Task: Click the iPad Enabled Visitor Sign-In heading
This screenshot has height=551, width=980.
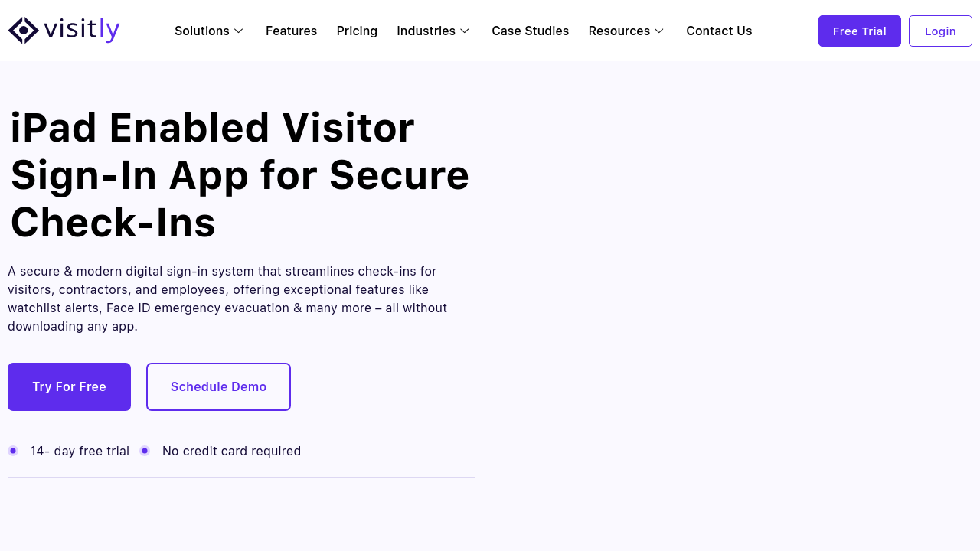Action: pos(239,174)
